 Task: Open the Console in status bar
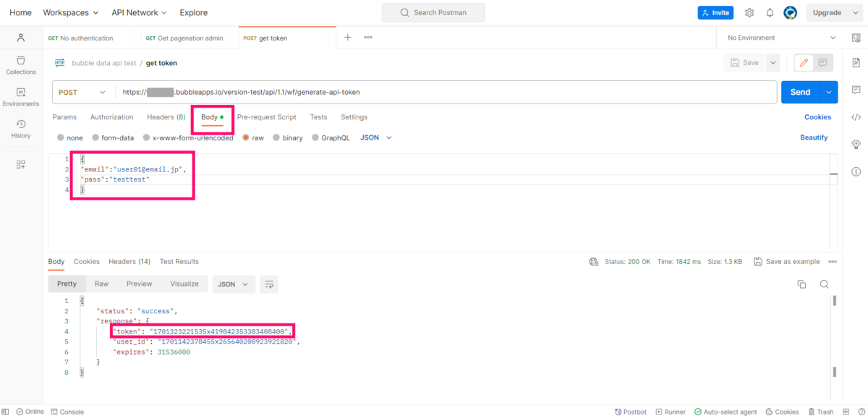(67, 412)
